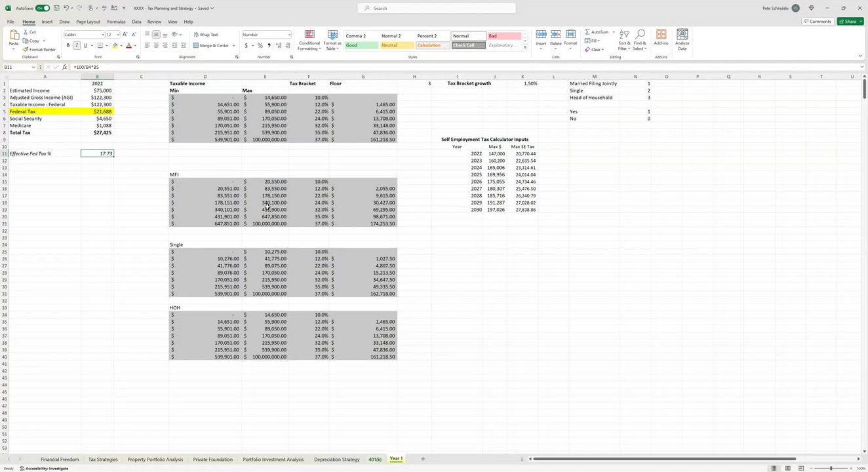The width and height of the screenshot is (868, 472).
Task: Switch to Page Layout view in status bar
Action: (x=788, y=468)
